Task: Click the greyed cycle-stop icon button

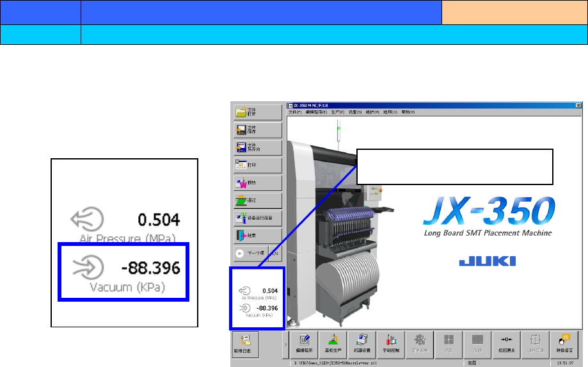Action: pyautogui.click(x=535, y=344)
